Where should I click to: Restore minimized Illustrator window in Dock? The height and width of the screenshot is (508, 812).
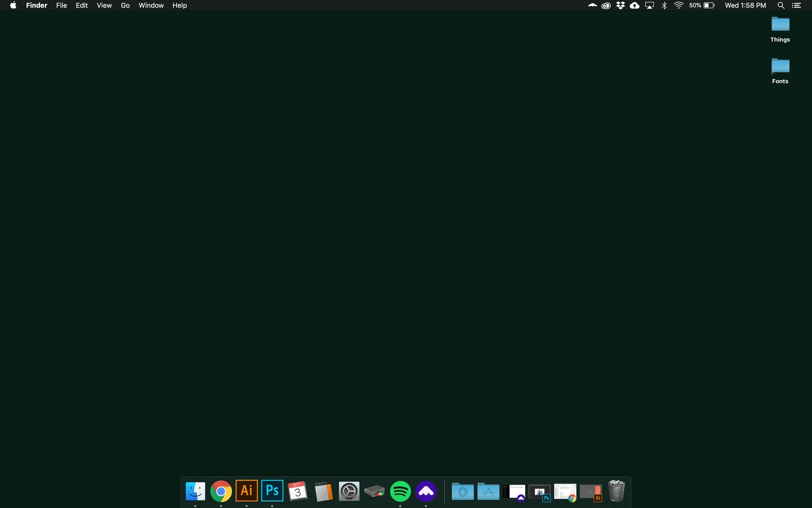[x=591, y=492]
